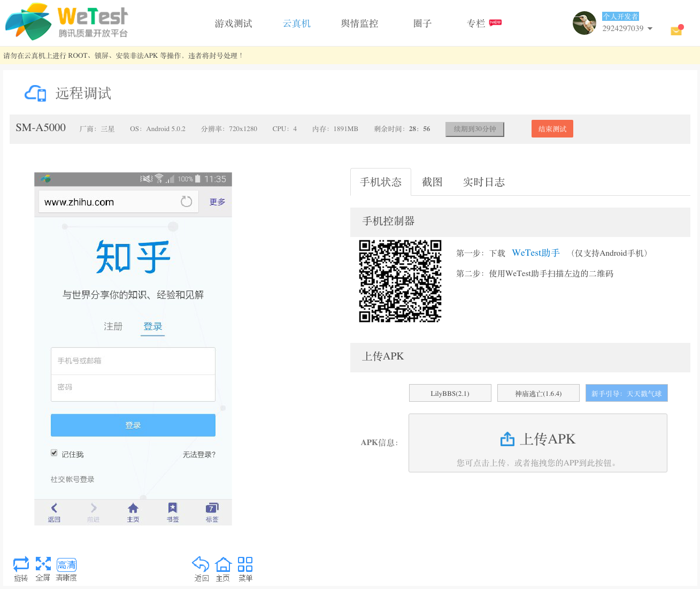Click the WeTest logo
The image size is (700, 589).
point(67,22)
